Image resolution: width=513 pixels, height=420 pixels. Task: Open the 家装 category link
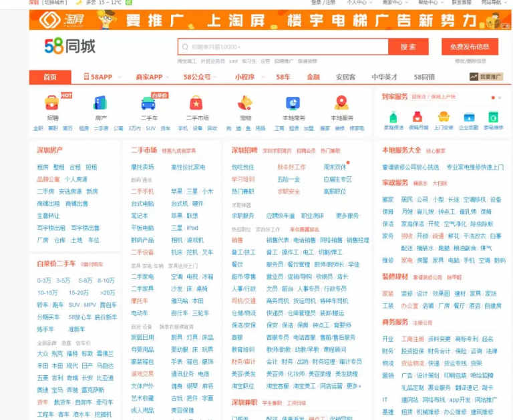(387, 294)
